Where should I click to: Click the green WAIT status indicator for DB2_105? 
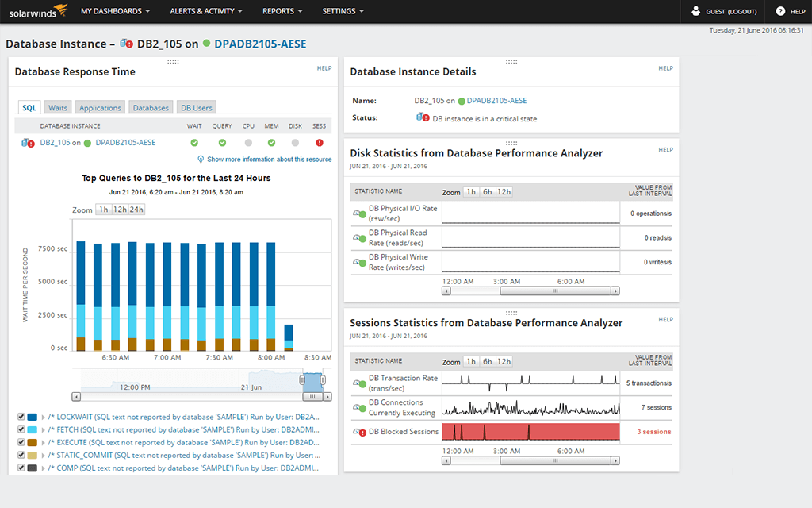click(x=193, y=144)
